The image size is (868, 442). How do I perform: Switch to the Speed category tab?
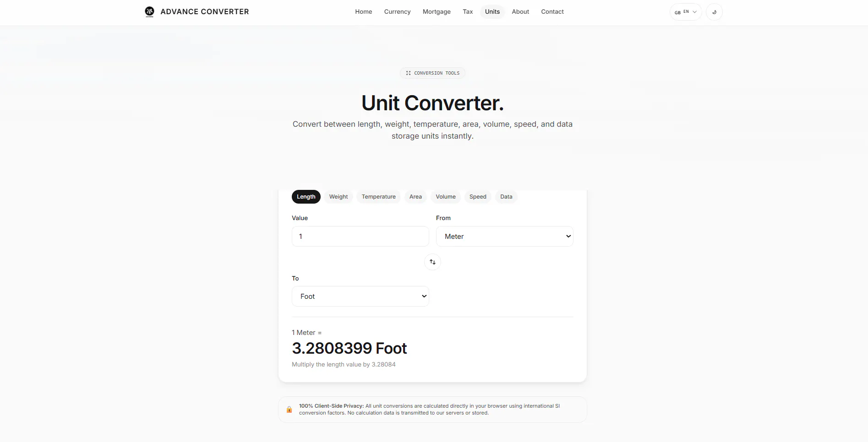tap(478, 197)
